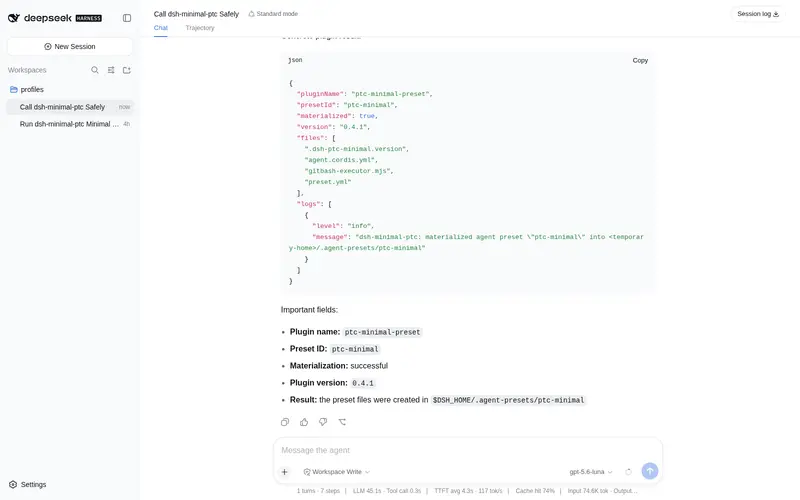
Task: Switch to the Trajectory tab
Action: click(200, 28)
